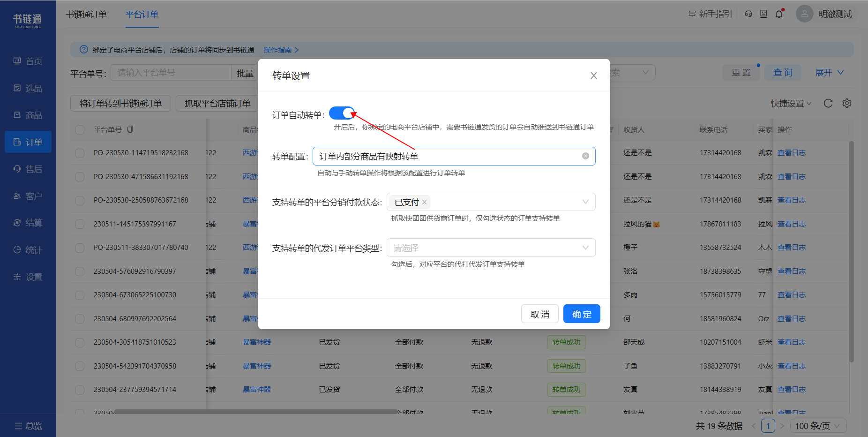
Task: Toggle the select-all checkbox in table header
Action: (x=80, y=129)
